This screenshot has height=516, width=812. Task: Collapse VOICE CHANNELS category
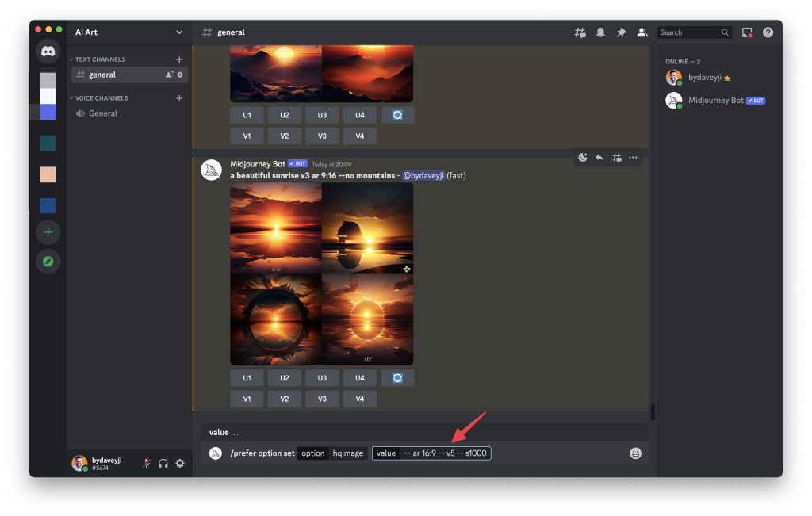[99, 98]
